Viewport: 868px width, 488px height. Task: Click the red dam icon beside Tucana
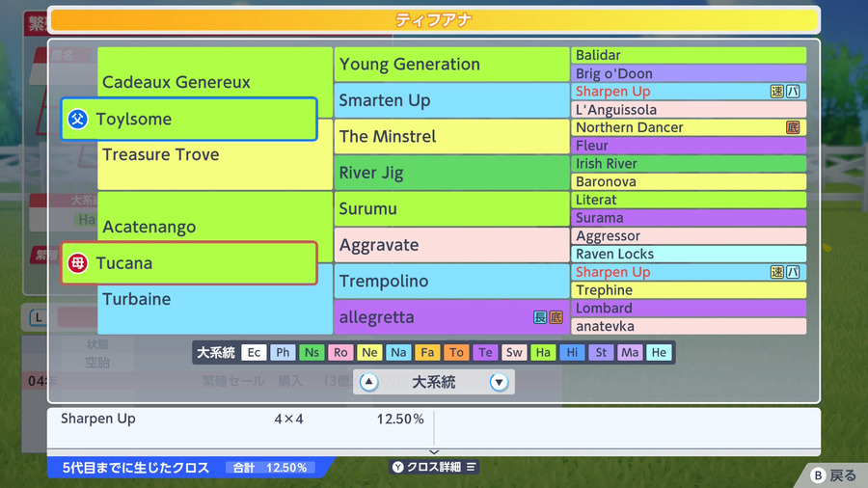click(77, 263)
